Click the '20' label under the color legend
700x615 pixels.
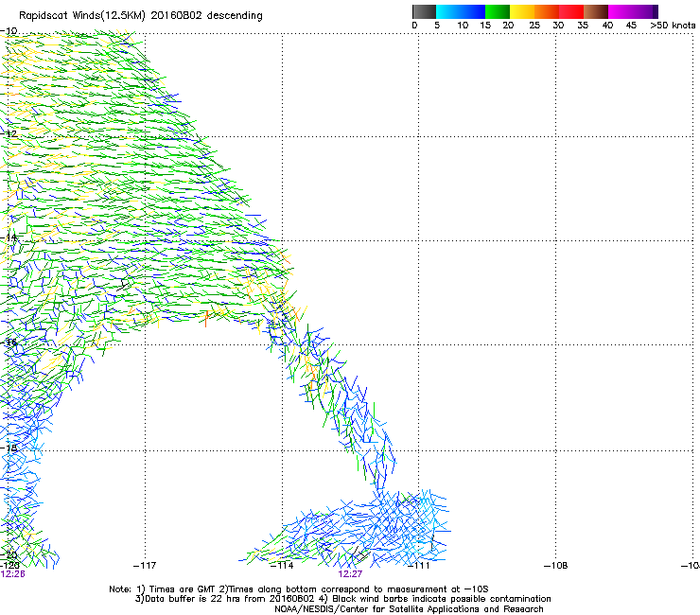click(508, 26)
